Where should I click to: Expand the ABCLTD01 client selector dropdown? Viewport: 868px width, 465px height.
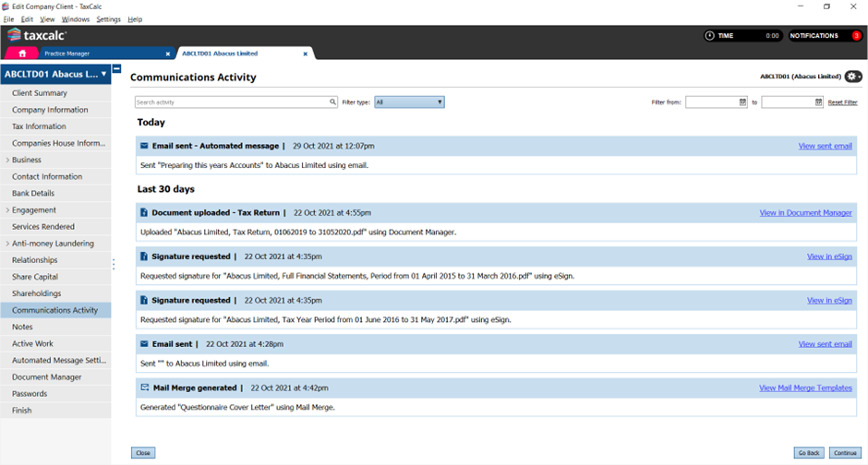(104, 74)
